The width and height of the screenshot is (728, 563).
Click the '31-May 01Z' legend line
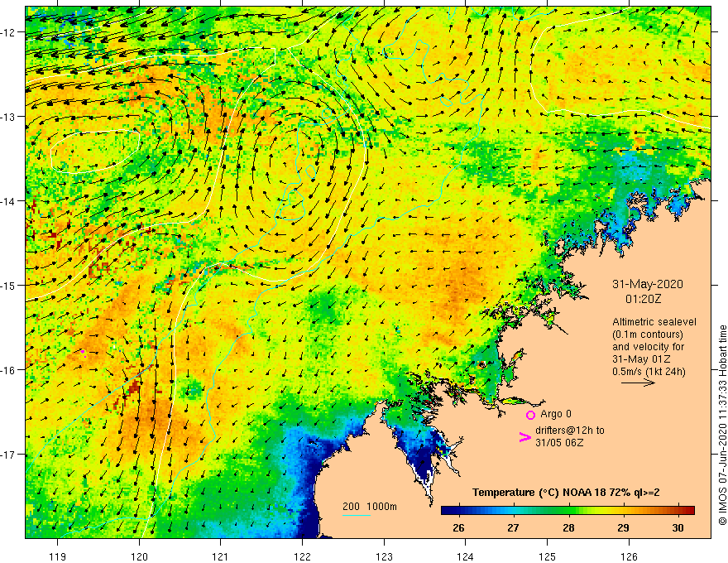tap(640, 359)
